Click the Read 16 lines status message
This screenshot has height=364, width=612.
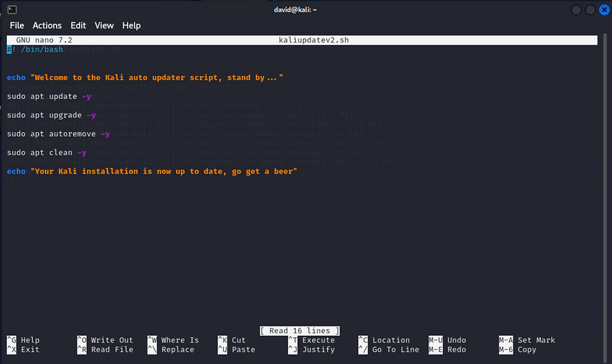pos(300,331)
